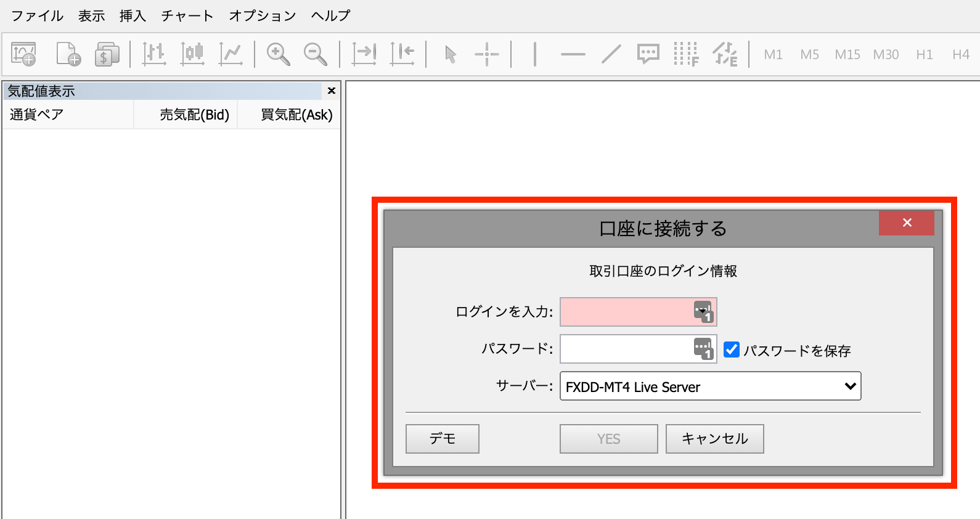This screenshot has width=980, height=519.
Task: Click the パスワード input field
Action: click(639, 349)
